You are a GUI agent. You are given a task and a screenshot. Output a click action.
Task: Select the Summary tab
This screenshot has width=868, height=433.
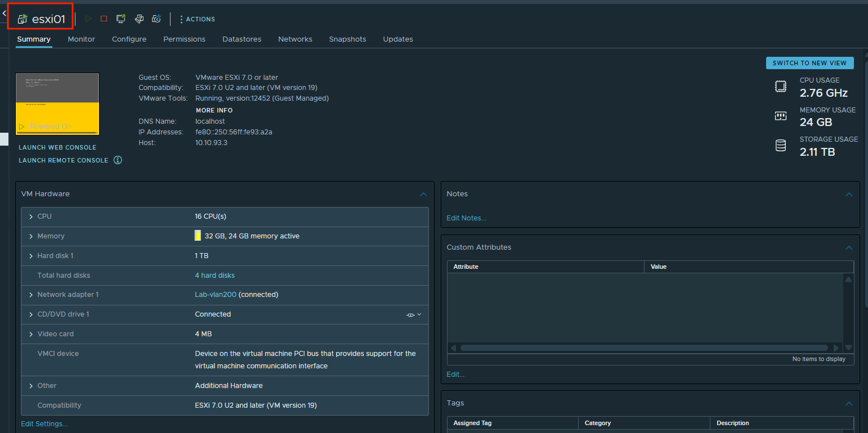click(x=34, y=39)
